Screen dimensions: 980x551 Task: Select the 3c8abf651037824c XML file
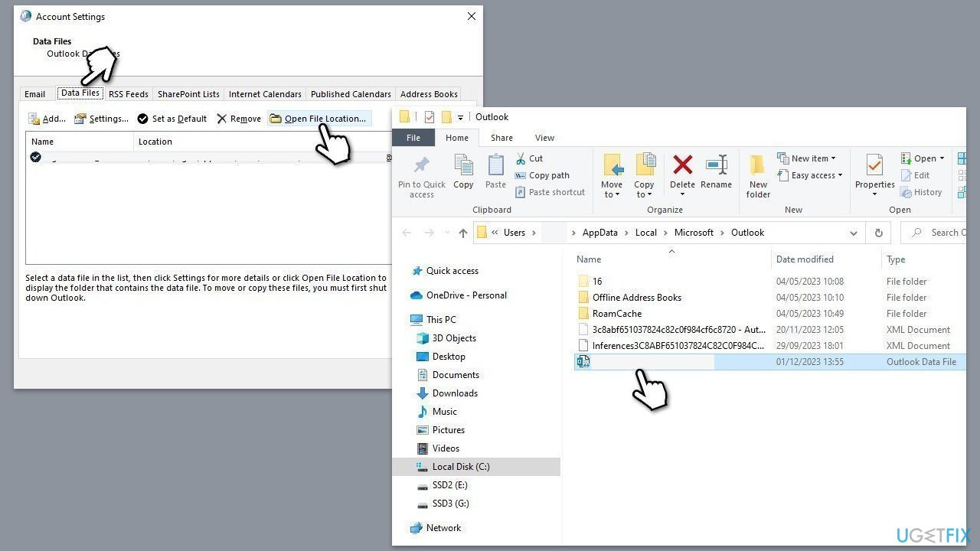point(678,330)
